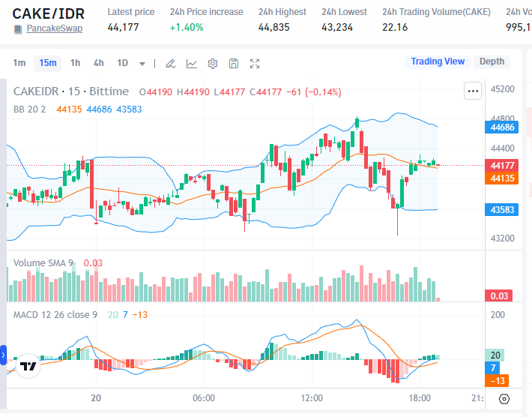The width and height of the screenshot is (532, 417).
Task: Click the 0.03 volume axis tag
Action: pyautogui.click(x=499, y=295)
